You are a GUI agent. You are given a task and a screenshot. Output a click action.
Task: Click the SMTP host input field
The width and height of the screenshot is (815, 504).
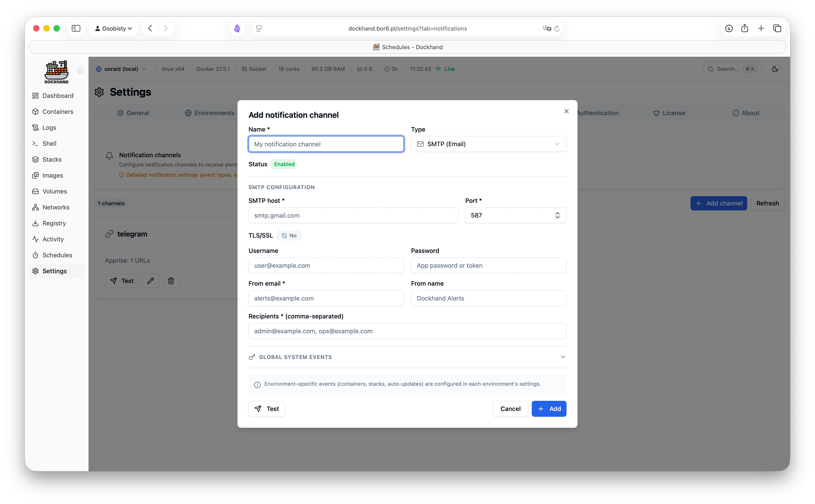click(x=353, y=215)
